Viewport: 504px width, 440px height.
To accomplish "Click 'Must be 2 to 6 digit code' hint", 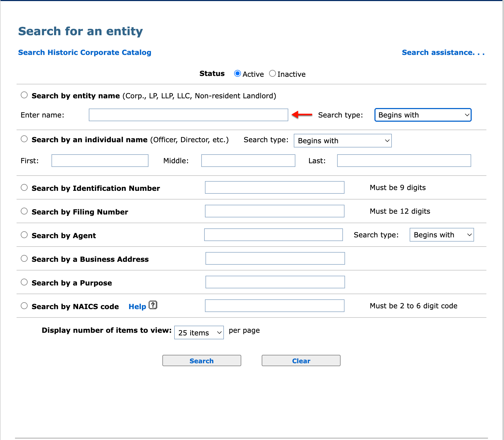I will pyautogui.click(x=414, y=306).
